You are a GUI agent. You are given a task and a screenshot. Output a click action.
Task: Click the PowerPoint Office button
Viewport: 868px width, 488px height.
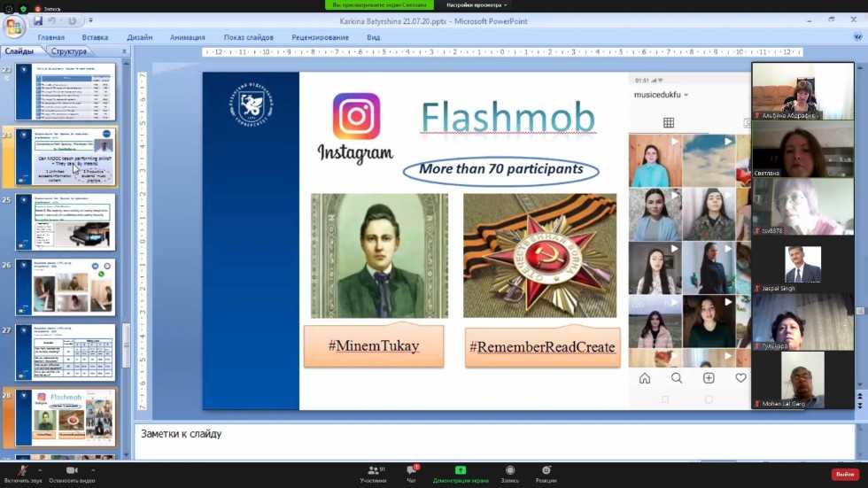13,26
